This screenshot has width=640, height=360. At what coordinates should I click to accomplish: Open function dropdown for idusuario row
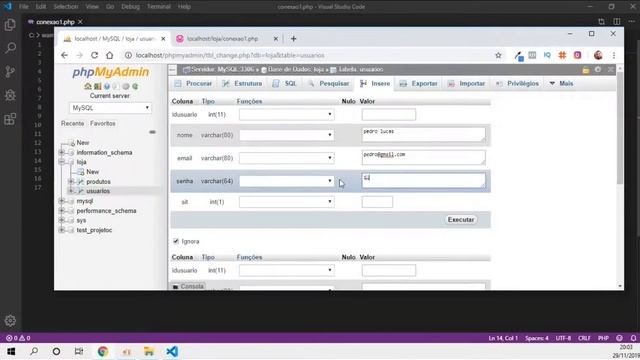[x=287, y=114]
